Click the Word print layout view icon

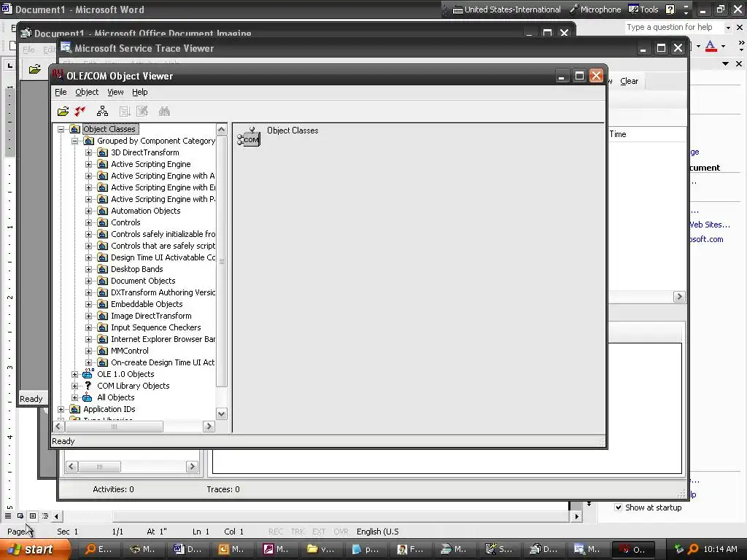point(33,516)
